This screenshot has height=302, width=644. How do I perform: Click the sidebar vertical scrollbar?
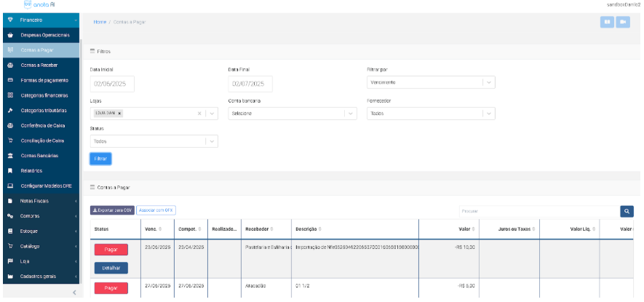(x=82, y=160)
